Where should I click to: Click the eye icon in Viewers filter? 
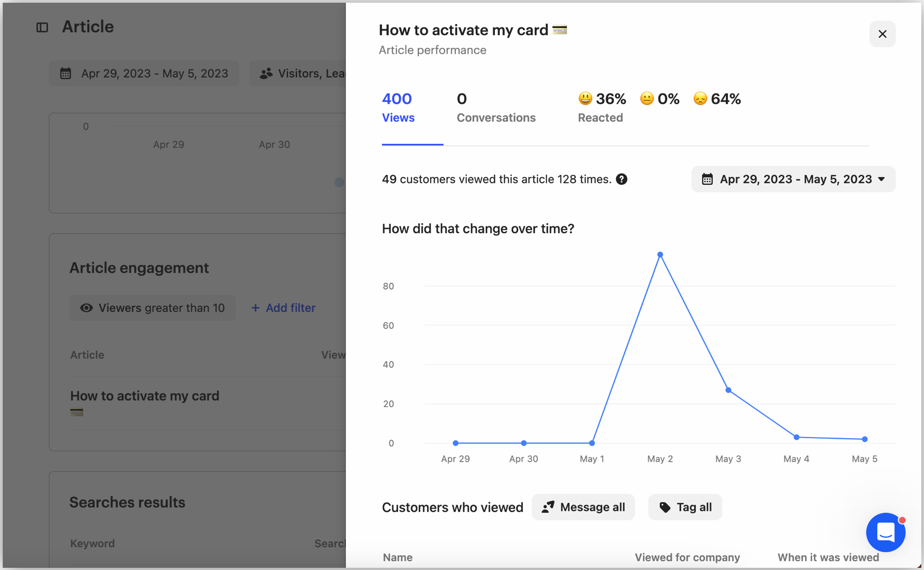tap(86, 308)
